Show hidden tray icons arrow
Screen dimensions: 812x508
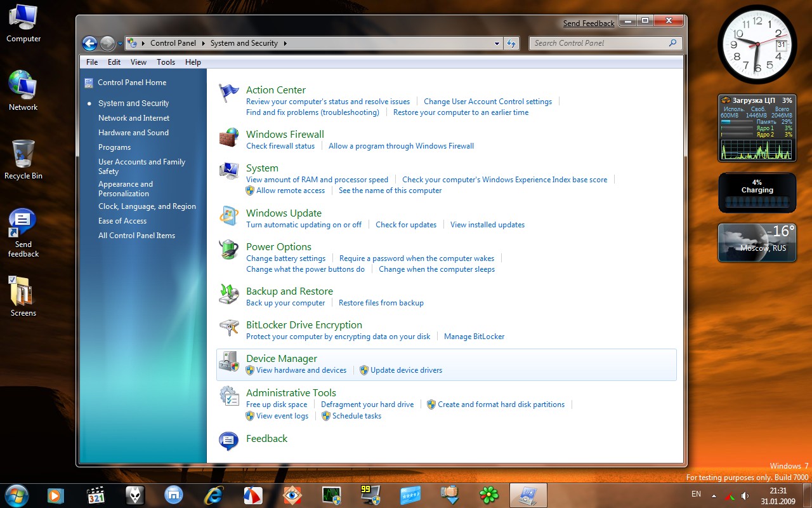[714, 495]
